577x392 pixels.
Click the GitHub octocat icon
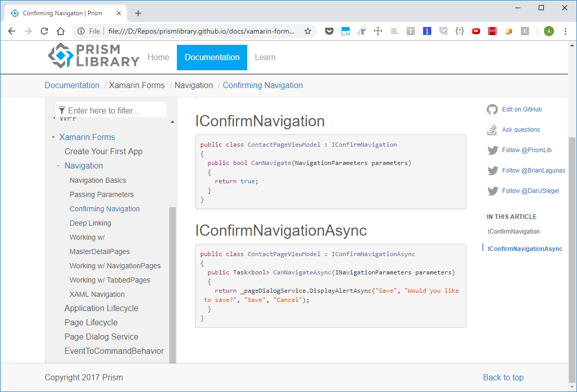(492, 109)
